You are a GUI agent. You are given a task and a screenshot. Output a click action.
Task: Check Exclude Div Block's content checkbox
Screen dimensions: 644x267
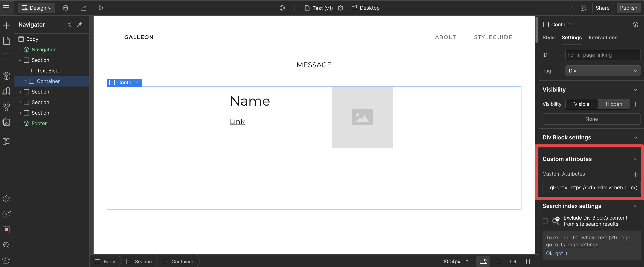[x=545, y=221]
